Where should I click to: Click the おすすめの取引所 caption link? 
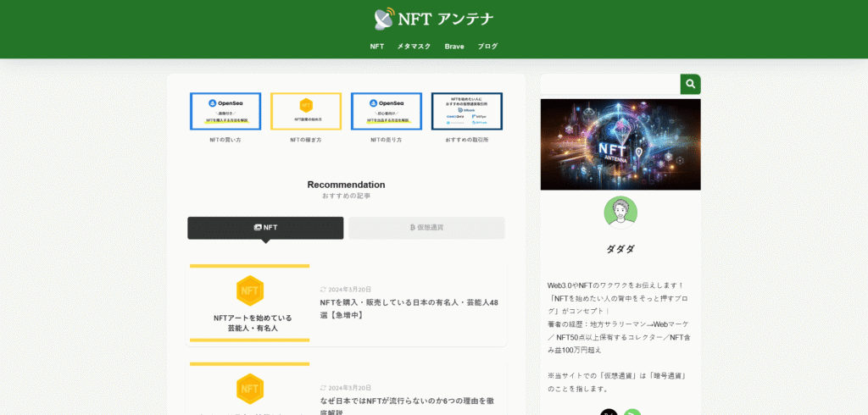point(467,140)
